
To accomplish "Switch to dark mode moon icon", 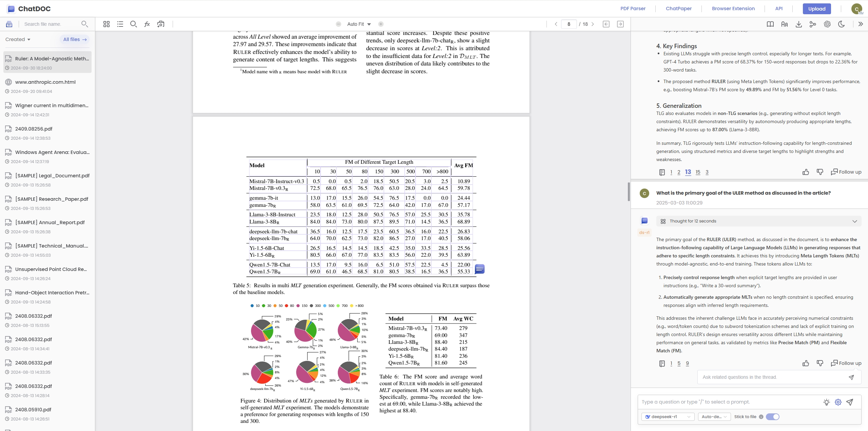I will point(841,24).
